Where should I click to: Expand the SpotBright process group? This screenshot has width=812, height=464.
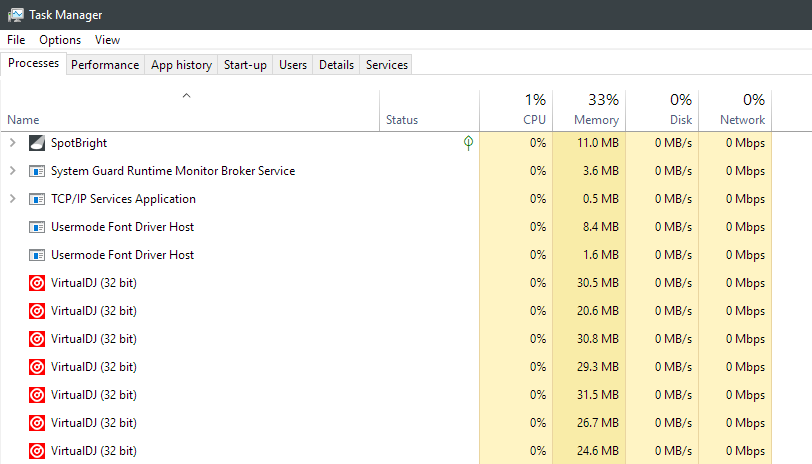coord(12,143)
